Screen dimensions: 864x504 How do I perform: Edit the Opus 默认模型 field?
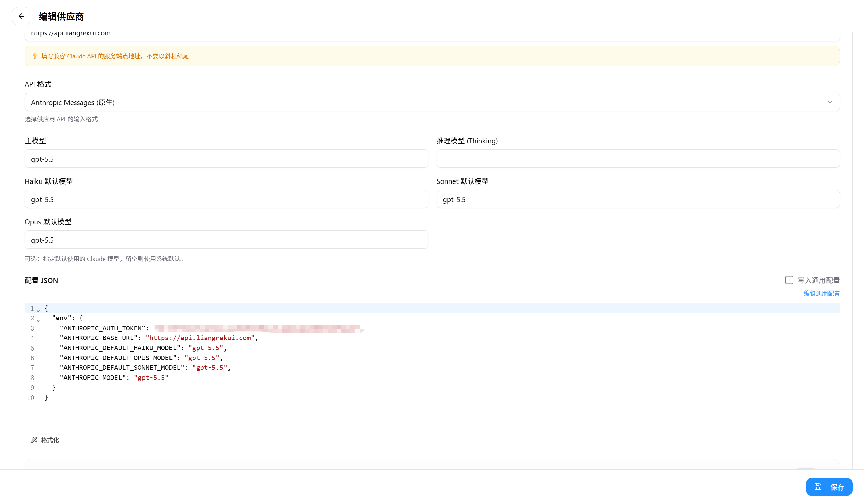226,240
